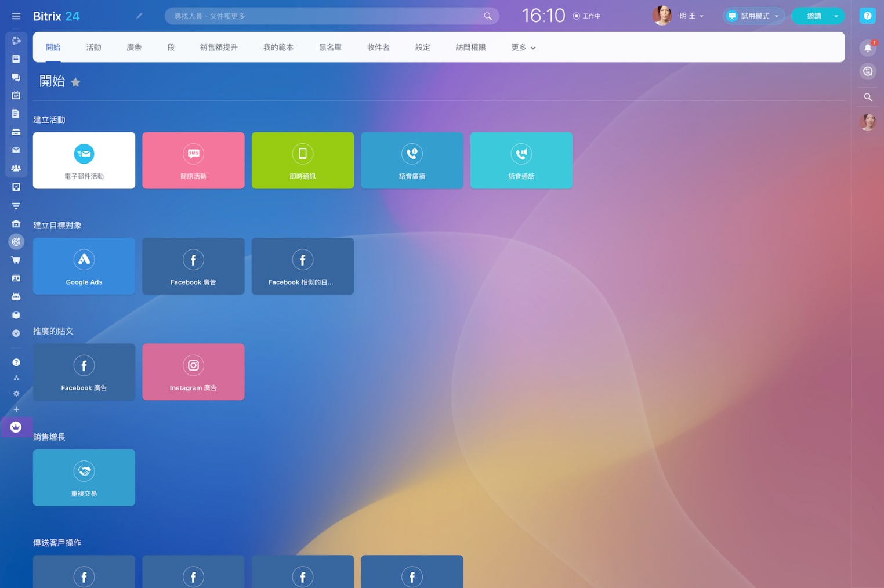Expand the arrow next to 邀請 button
Viewport: 884px width, 588px height.
pyautogui.click(x=836, y=16)
